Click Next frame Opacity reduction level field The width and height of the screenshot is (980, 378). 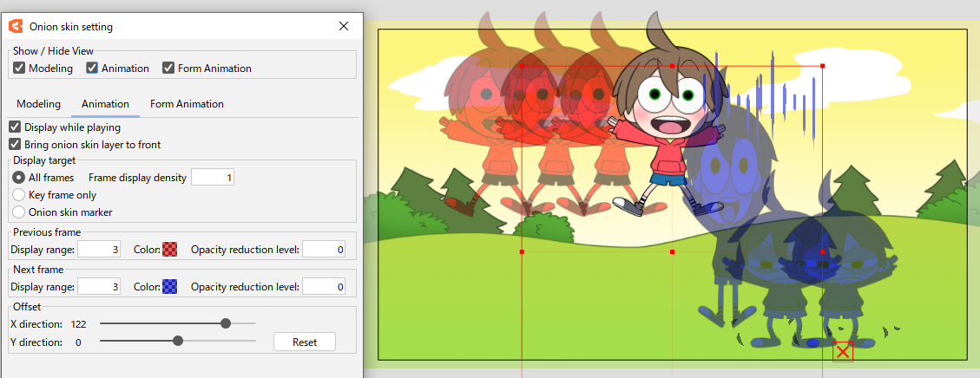tap(324, 287)
